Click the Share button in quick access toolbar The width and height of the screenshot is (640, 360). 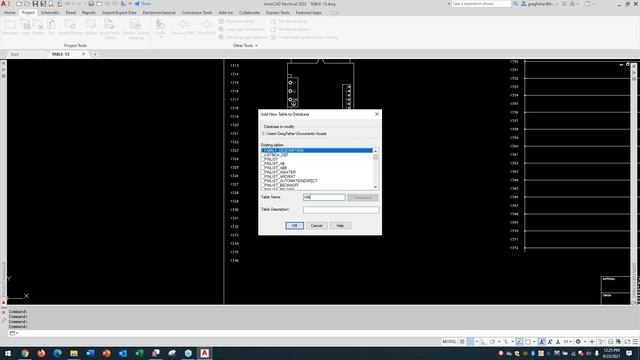(x=143, y=4)
